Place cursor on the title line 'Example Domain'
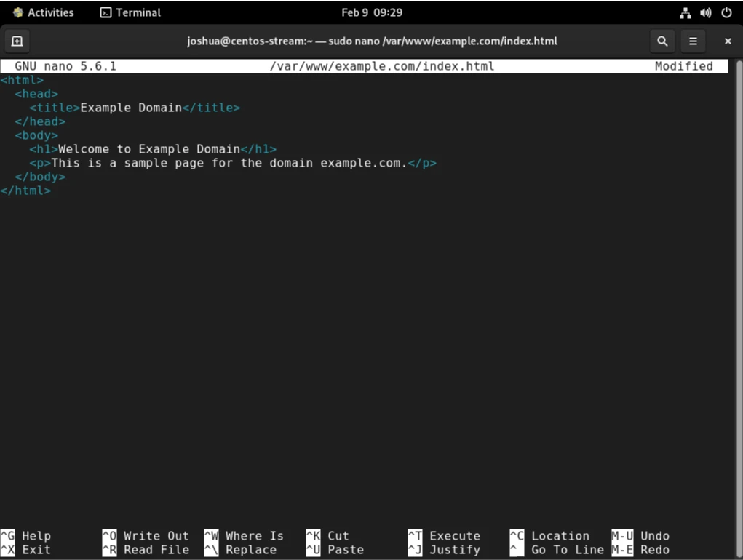The width and height of the screenshot is (743, 560). (x=135, y=108)
